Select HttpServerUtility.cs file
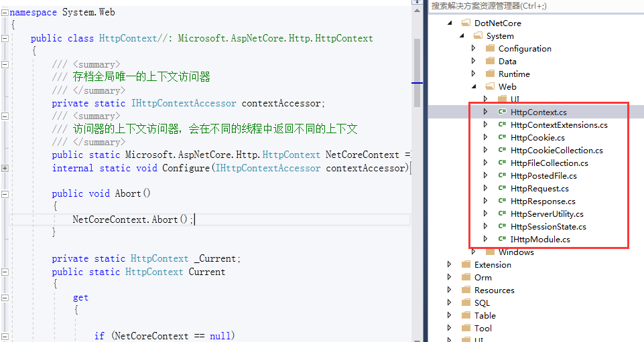 (547, 213)
